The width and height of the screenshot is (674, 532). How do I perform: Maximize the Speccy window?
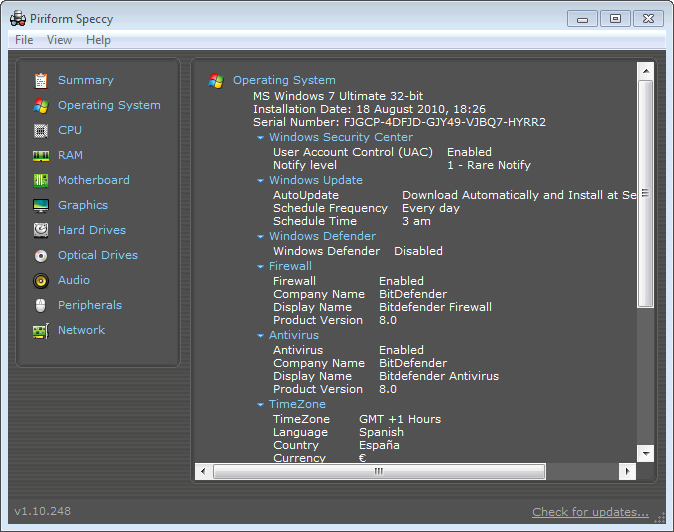[x=616, y=19]
